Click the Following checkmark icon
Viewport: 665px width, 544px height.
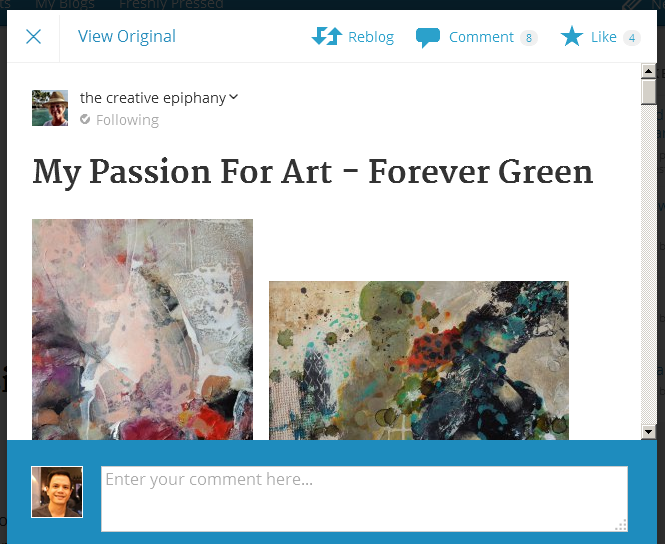tap(85, 120)
